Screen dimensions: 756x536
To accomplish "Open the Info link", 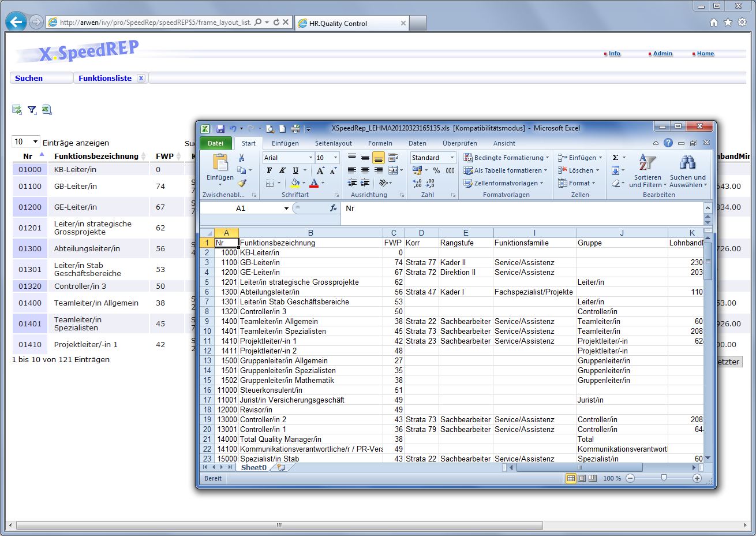I will click(x=614, y=53).
